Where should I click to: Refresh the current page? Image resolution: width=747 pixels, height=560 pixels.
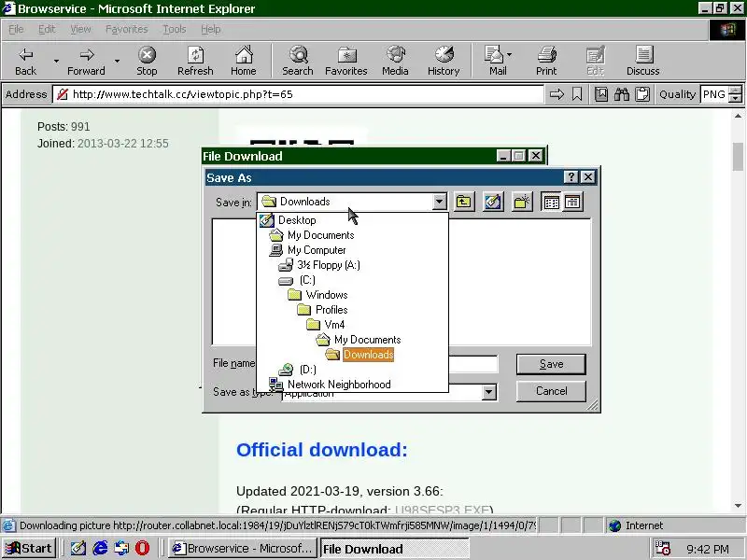195,62
